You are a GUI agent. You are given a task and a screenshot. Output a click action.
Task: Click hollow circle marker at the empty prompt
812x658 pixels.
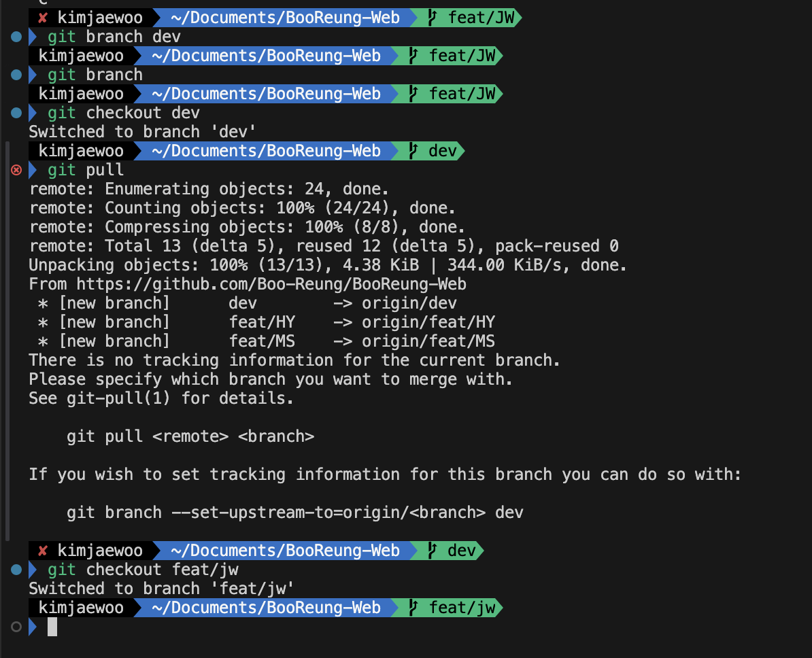(x=16, y=627)
